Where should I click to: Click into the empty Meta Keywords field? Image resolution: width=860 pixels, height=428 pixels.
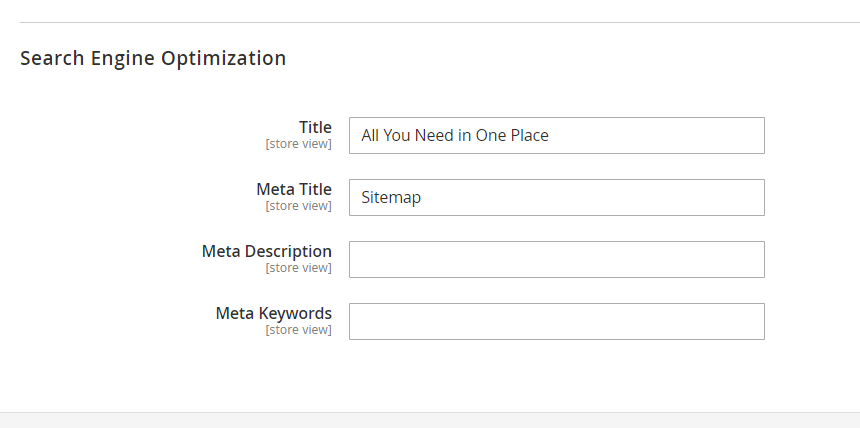click(x=557, y=322)
